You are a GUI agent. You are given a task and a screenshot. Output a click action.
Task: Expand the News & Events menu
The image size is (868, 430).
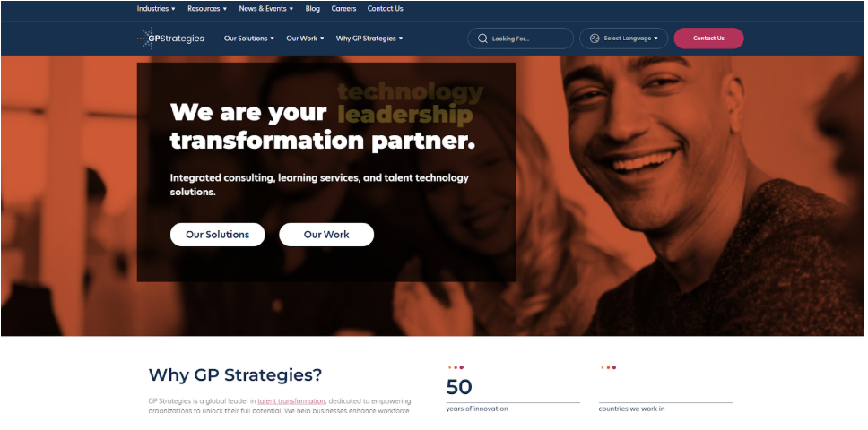pyautogui.click(x=266, y=9)
